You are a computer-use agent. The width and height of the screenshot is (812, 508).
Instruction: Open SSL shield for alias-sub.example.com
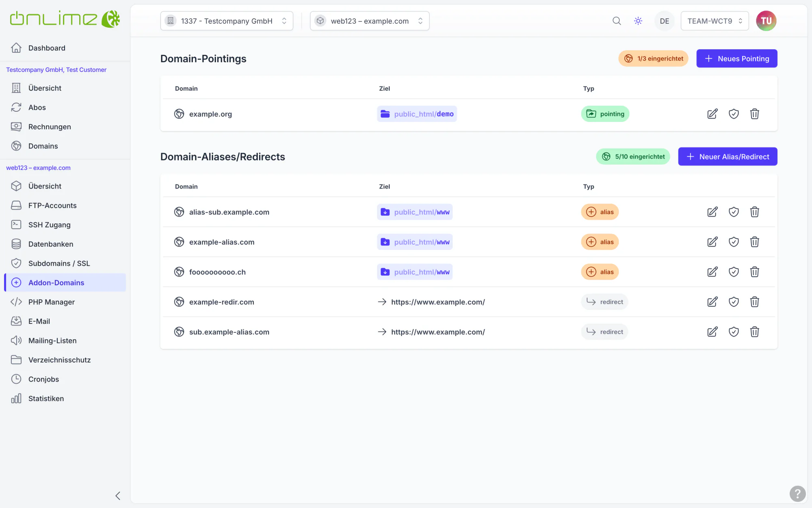[734, 212]
